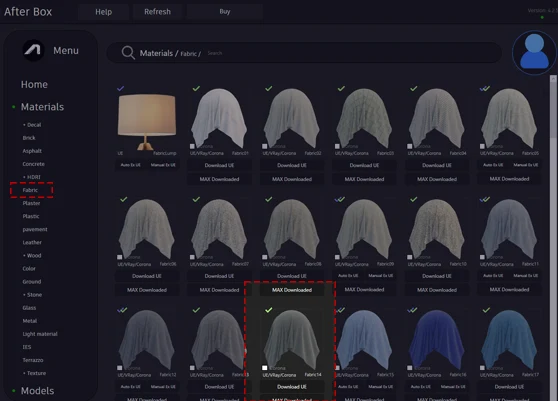Viewport: 558px width, 401px height.
Task: Tick the checkbox on the Fabric04 card
Action: 410,146
